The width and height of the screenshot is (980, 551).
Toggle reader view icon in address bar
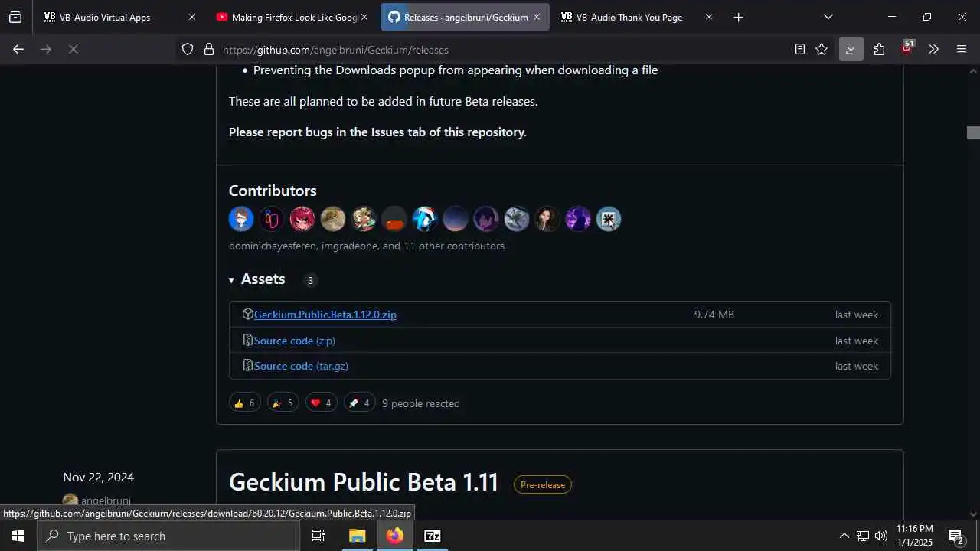click(x=799, y=49)
